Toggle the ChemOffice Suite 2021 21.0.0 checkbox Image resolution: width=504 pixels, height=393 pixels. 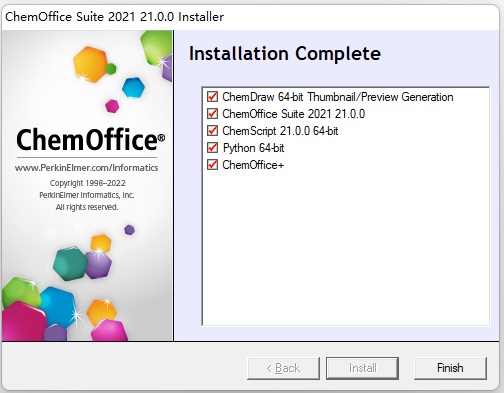pyautogui.click(x=212, y=114)
